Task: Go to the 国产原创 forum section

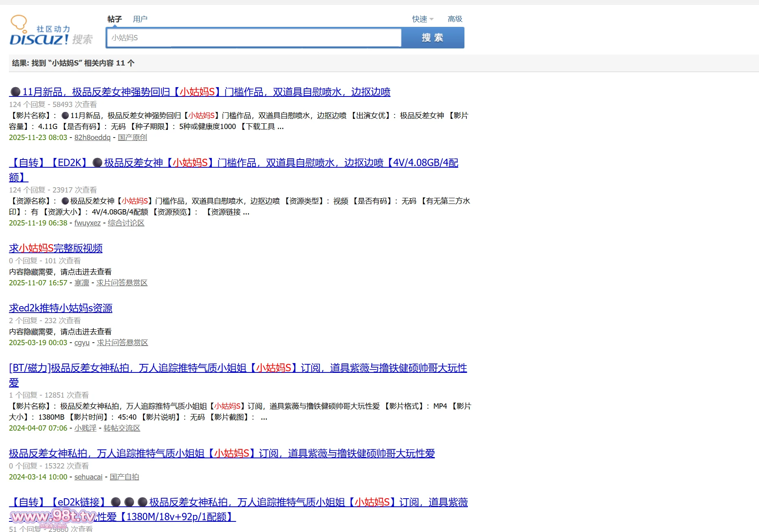Action: coord(132,138)
